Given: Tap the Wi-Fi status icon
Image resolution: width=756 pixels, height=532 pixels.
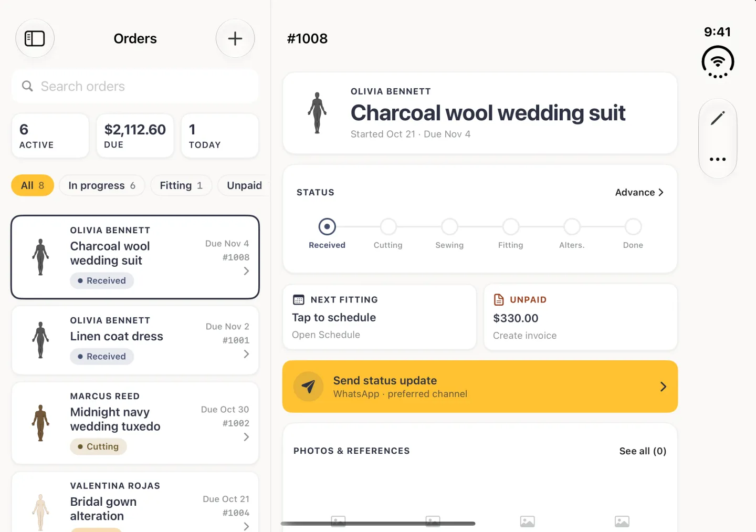Looking at the screenshot, I should (718, 62).
